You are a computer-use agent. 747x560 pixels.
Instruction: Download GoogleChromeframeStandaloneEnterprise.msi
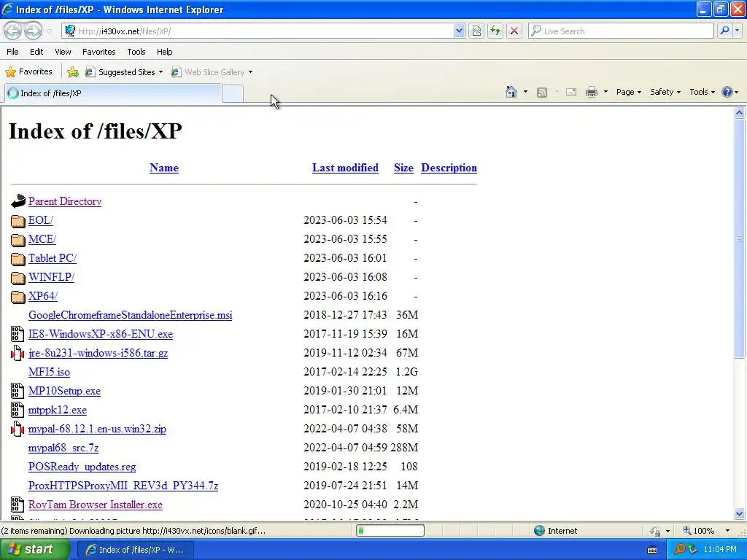(x=130, y=315)
